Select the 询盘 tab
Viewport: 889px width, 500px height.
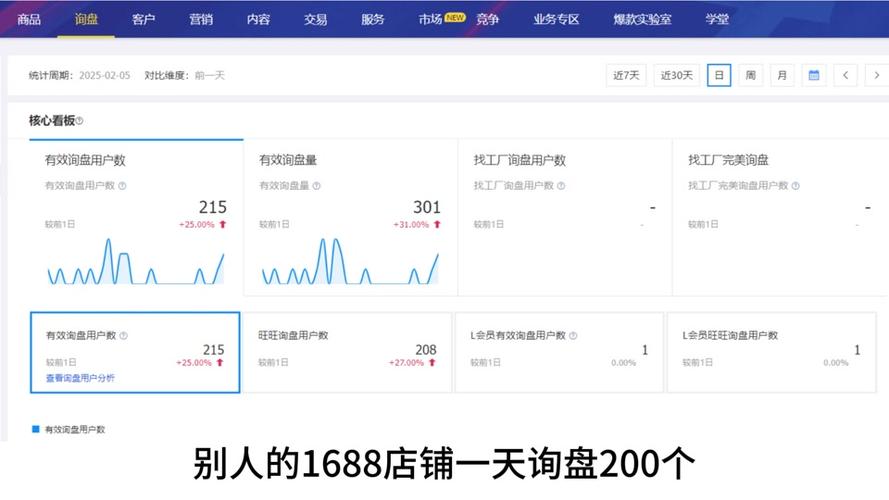pos(86,19)
